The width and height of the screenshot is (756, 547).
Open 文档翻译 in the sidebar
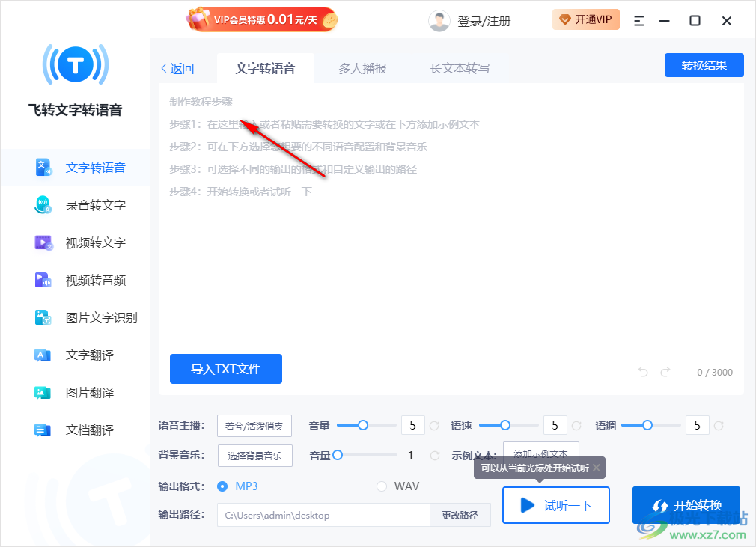[x=90, y=430]
